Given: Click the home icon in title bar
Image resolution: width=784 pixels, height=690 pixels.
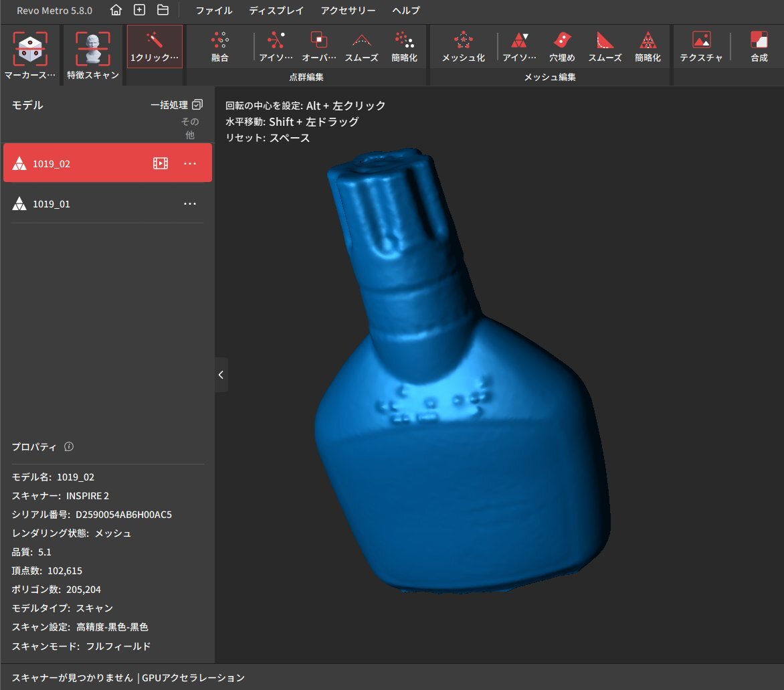Looking at the screenshot, I should 116,10.
